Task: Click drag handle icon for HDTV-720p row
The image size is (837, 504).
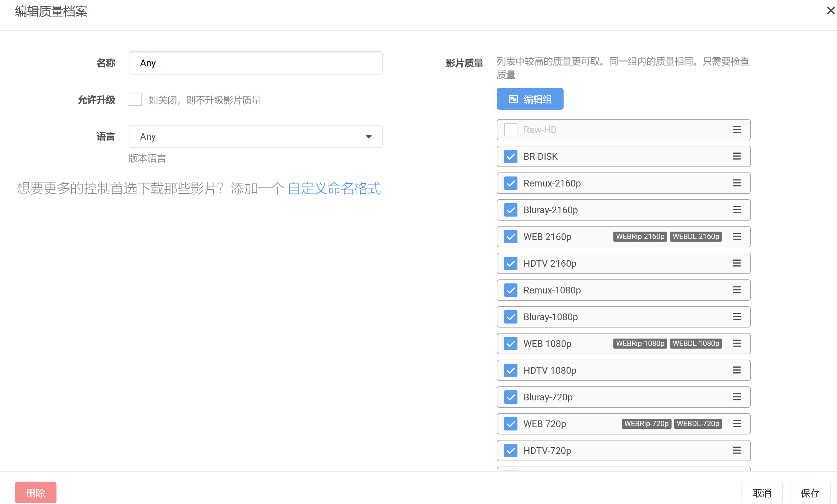Action: [736, 450]
